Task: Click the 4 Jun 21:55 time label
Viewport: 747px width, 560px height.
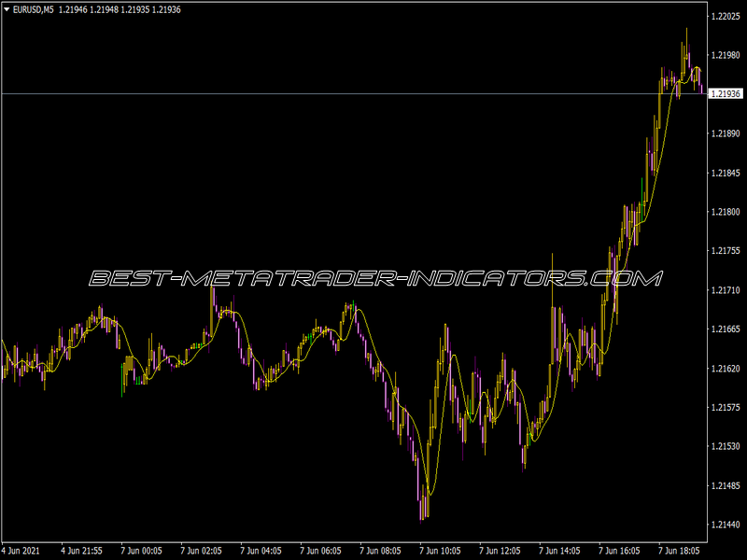Action: click(x=81, y=551)
